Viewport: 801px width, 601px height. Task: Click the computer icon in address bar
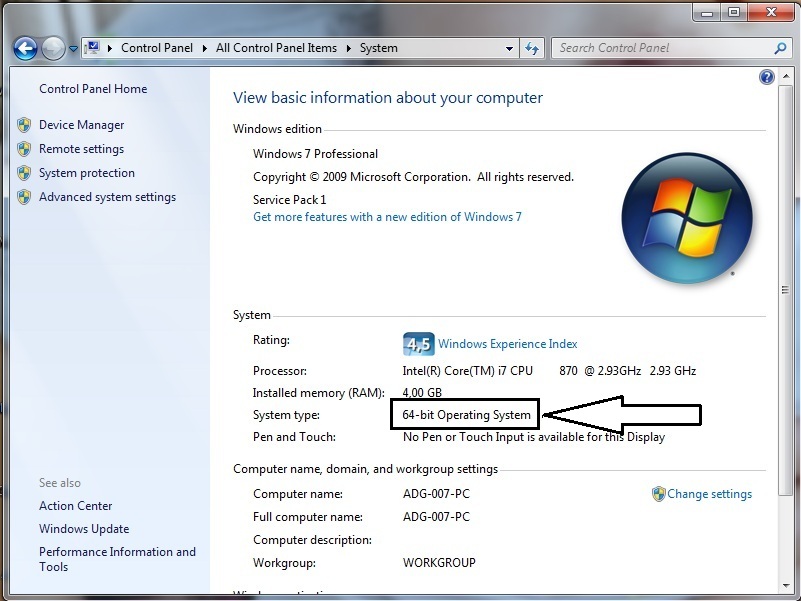92,48
